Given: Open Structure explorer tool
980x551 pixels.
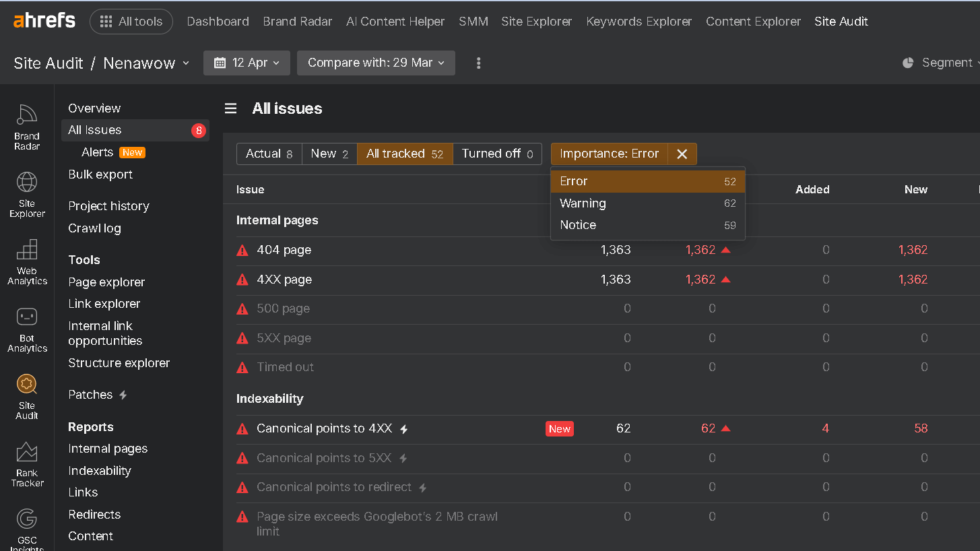Looking at the screenshot, I should pos(119,363).
